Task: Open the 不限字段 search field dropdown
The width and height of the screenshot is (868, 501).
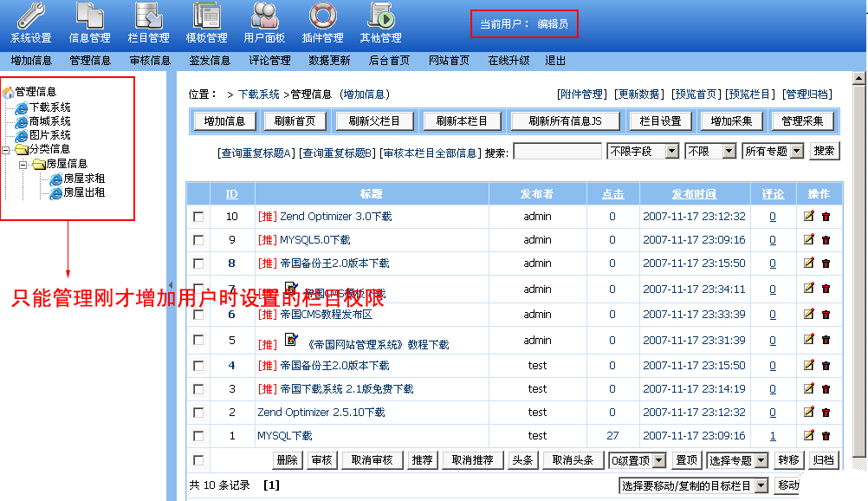Action: pyautogui.click(x=643, y=151)
